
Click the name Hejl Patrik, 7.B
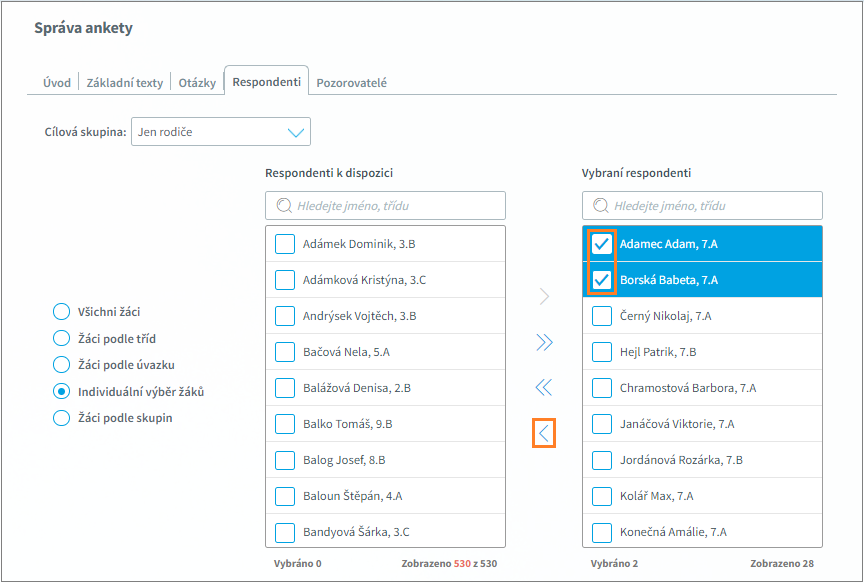tap(658, 352)
